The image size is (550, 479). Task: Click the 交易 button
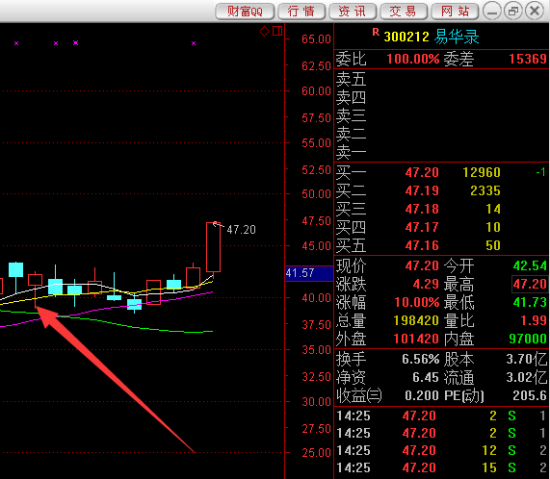coord(404,12)
